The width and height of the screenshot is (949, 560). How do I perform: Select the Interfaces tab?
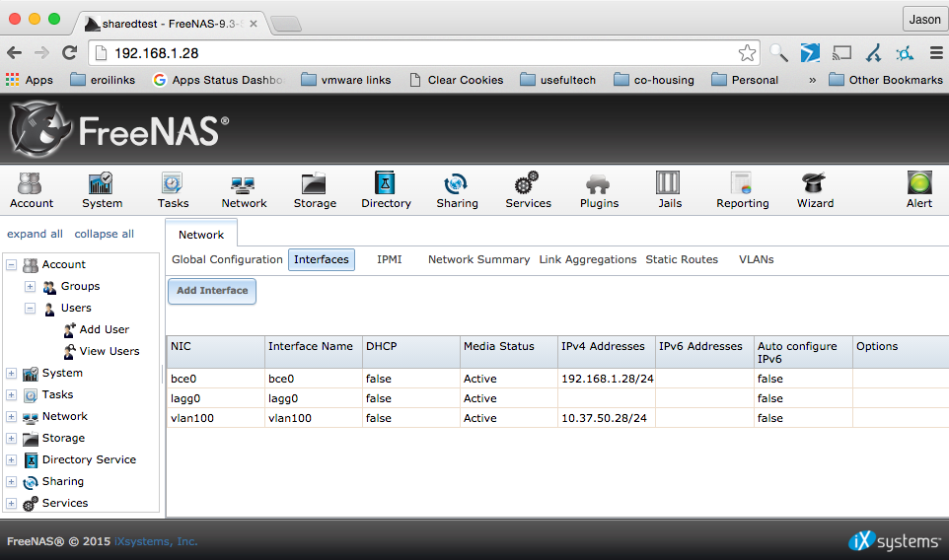(322, 259)
